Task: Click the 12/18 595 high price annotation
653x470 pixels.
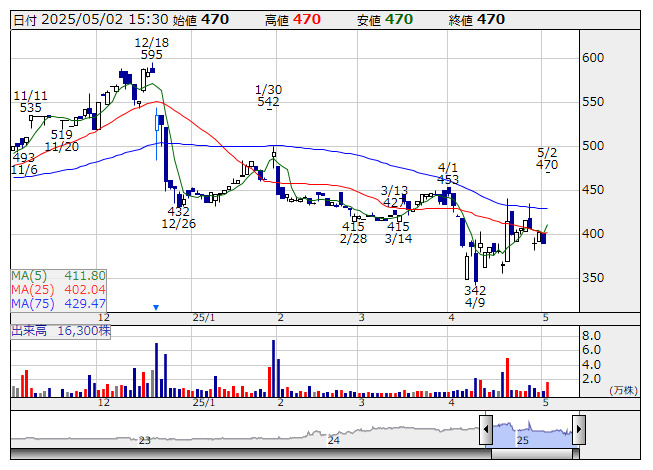Action: coord(152,48)
